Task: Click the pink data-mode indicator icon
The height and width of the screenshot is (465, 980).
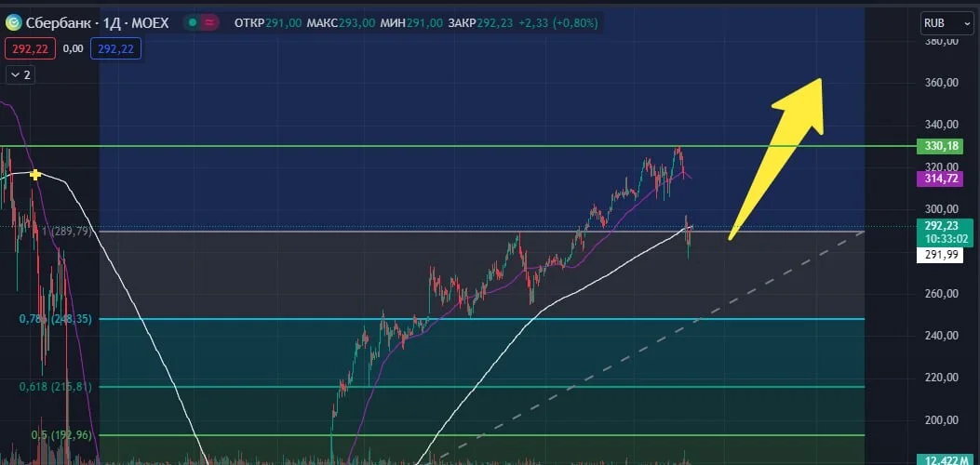Action: [210, 23]
